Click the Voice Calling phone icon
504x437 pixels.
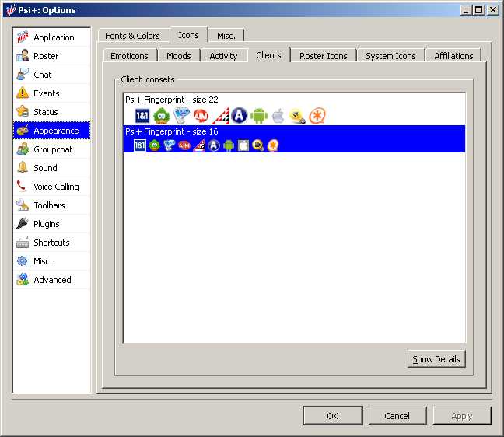coord(23,187)
